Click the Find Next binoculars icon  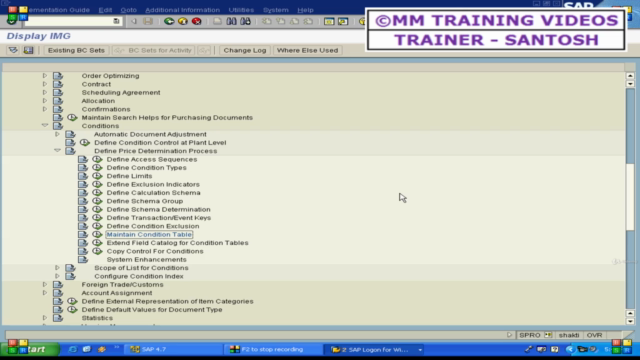tap(245, 21)
